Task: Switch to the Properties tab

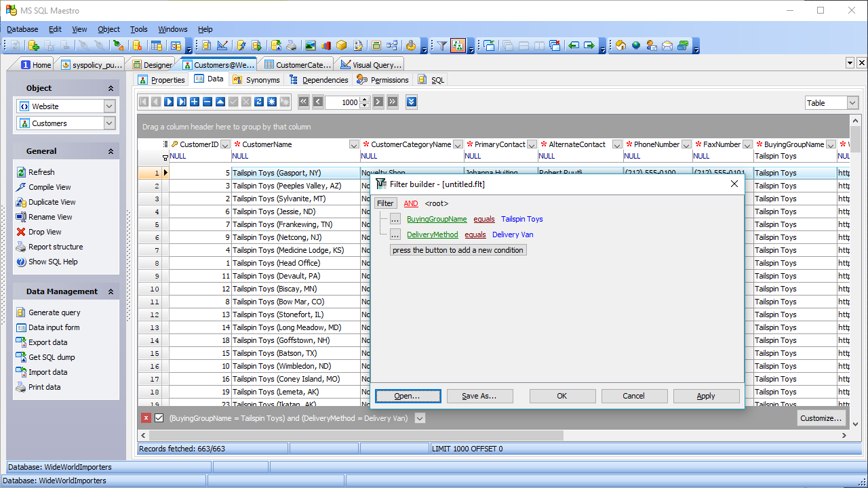Action: (161, 80)
